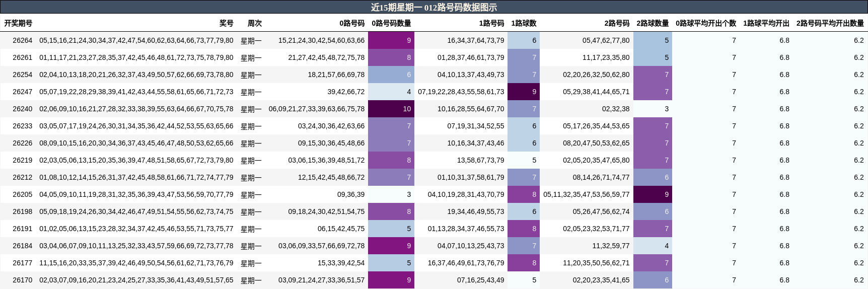This screenshot has height=289, width=868.
Task: Click issue number 26264
Action: coord(23,40)
